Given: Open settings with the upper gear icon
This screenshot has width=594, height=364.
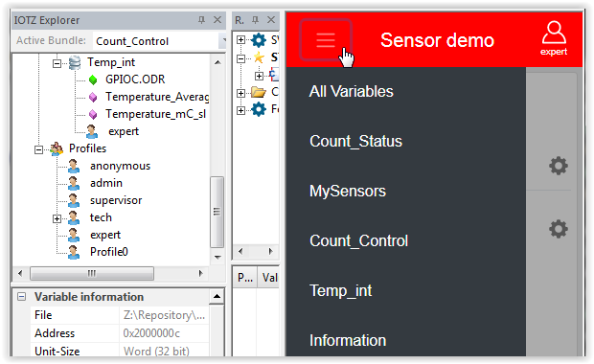Looking at the screenshot, I should 558,166.
